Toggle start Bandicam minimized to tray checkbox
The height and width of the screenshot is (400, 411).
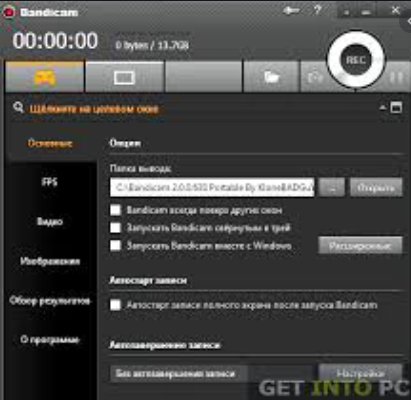tap(115, 228)
